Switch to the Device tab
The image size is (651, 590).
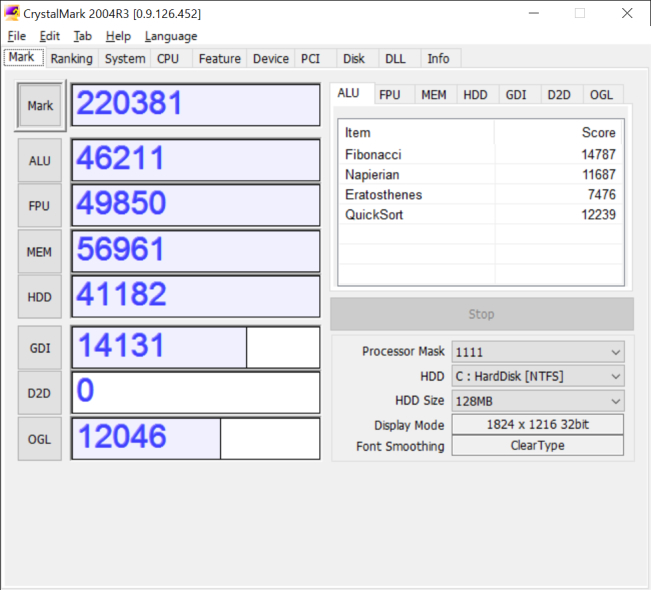[x=271, y=59]
